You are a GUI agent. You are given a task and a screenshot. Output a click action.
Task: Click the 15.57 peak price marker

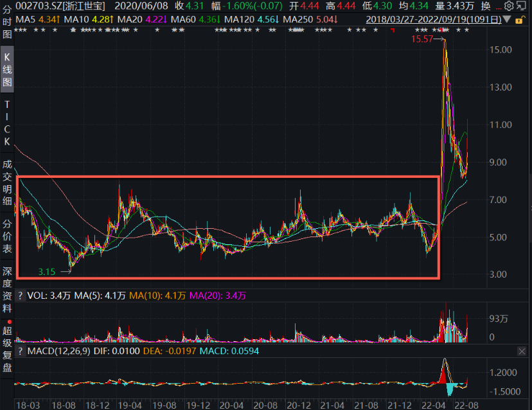click(x=422, y=40)
